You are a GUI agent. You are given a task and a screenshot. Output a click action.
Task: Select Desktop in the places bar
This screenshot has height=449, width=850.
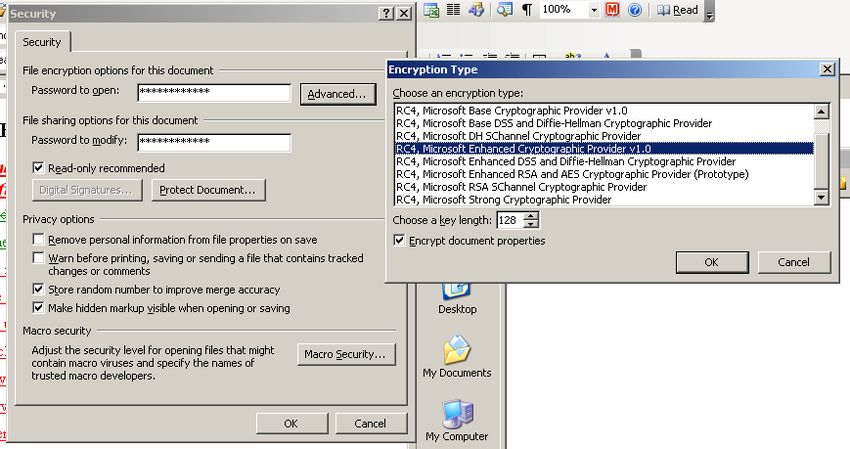click(457, 298)
